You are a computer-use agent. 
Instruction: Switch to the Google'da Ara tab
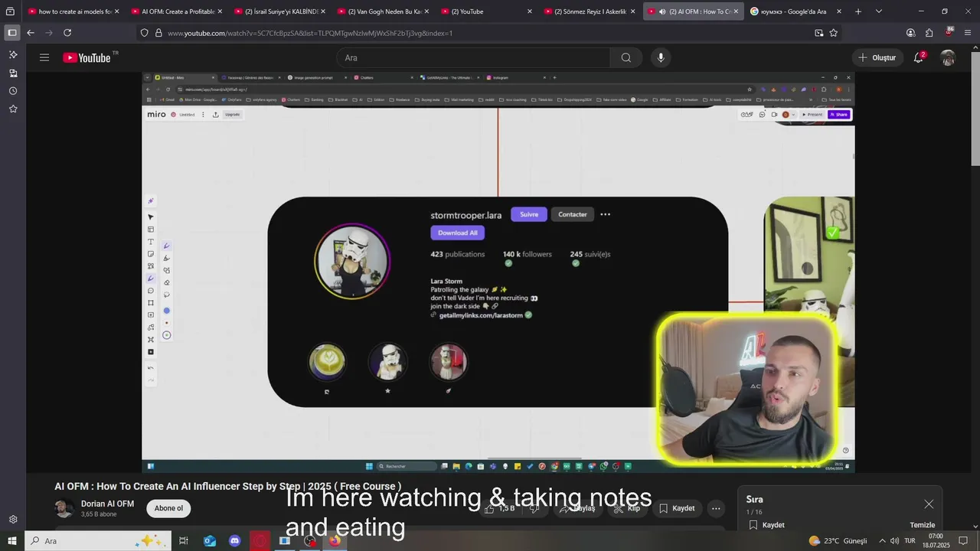pyautogui.click(x=796, y=11)
